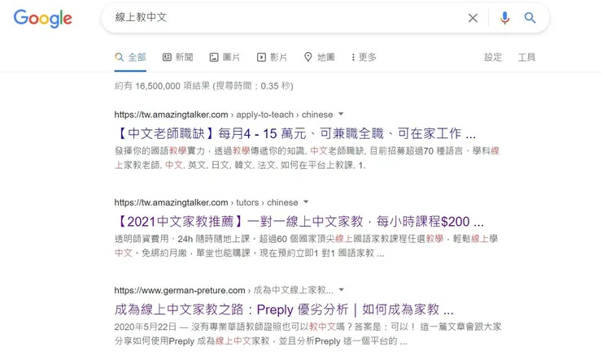Click the blue magnifier search icon
The height and width of the screenshot is (364, 602).
point(530,18)
